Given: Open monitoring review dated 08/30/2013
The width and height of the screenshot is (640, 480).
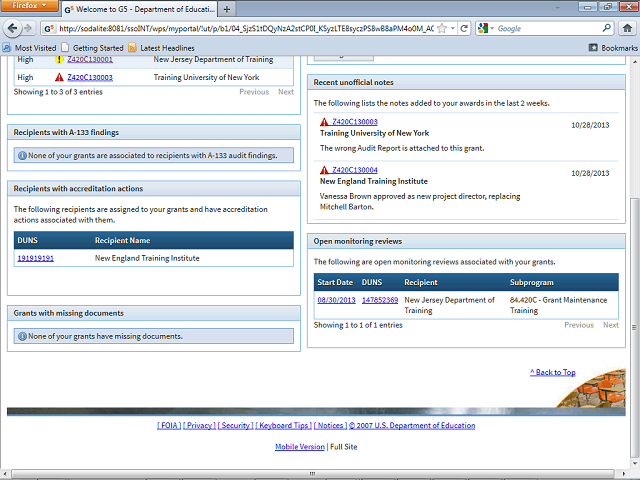Looking at the screenshot, I should point(336,300).
